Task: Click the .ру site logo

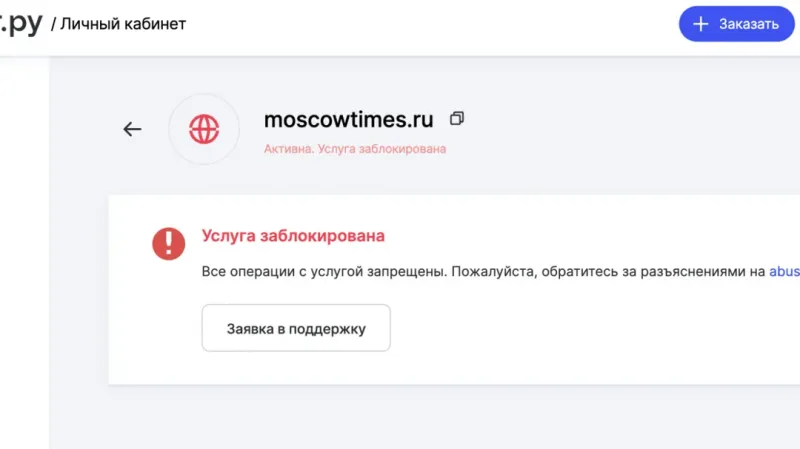Action: pos(20,22)
